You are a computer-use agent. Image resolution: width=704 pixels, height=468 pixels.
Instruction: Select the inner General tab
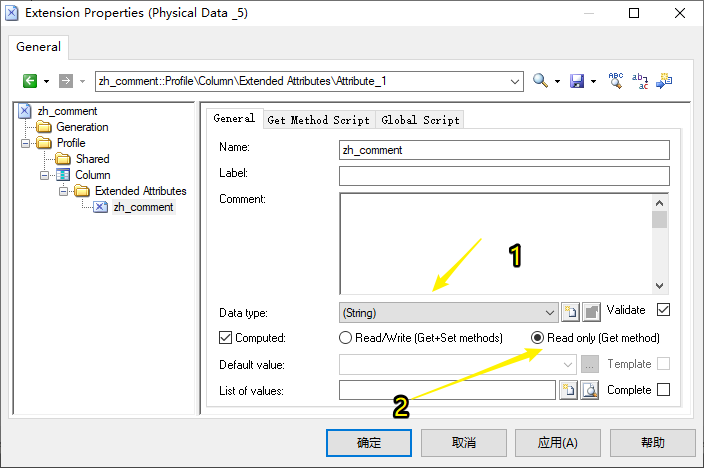[234, 119]
